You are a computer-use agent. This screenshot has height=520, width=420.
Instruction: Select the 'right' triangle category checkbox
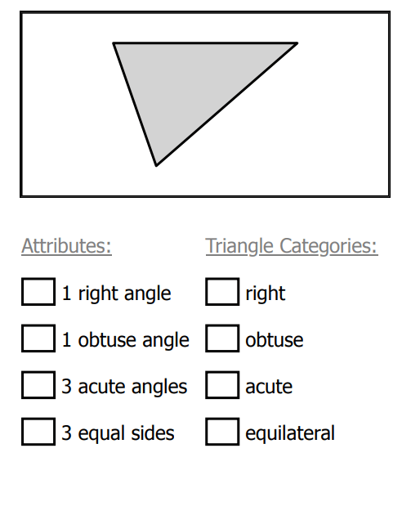coord(222,292)
